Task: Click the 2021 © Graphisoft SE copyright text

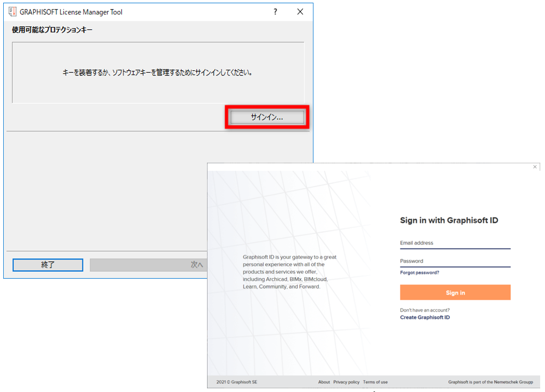Action: pos(237,382)
